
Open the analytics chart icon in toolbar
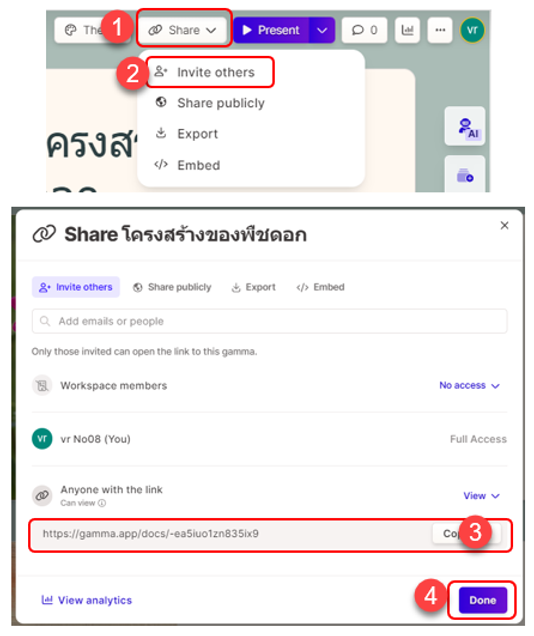tap(407, 30)
